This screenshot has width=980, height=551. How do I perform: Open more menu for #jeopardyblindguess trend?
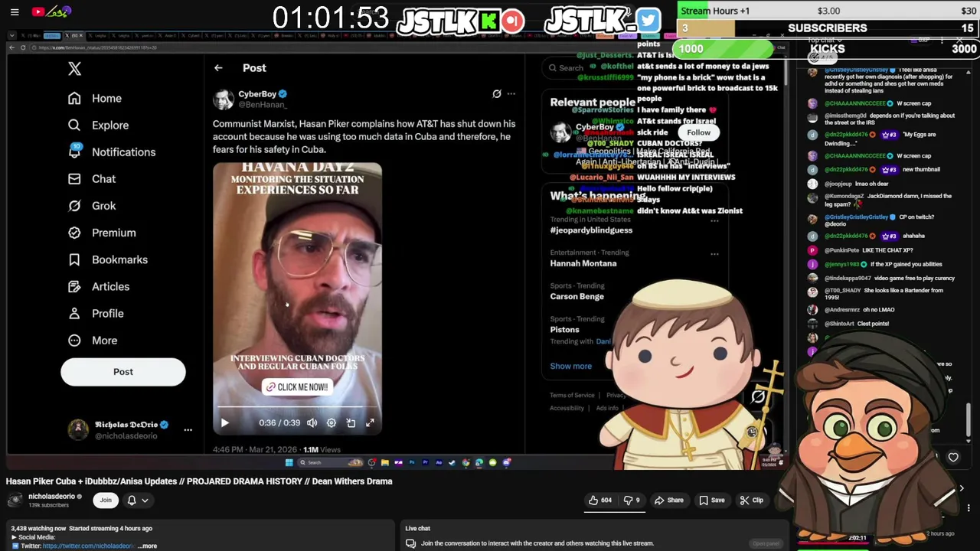(x=714, y=221)
